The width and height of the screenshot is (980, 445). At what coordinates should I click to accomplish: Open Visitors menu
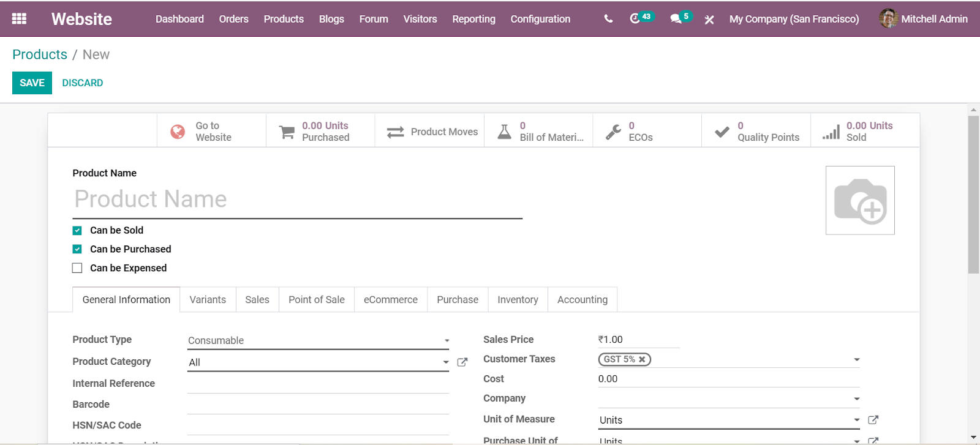point(420,19)
